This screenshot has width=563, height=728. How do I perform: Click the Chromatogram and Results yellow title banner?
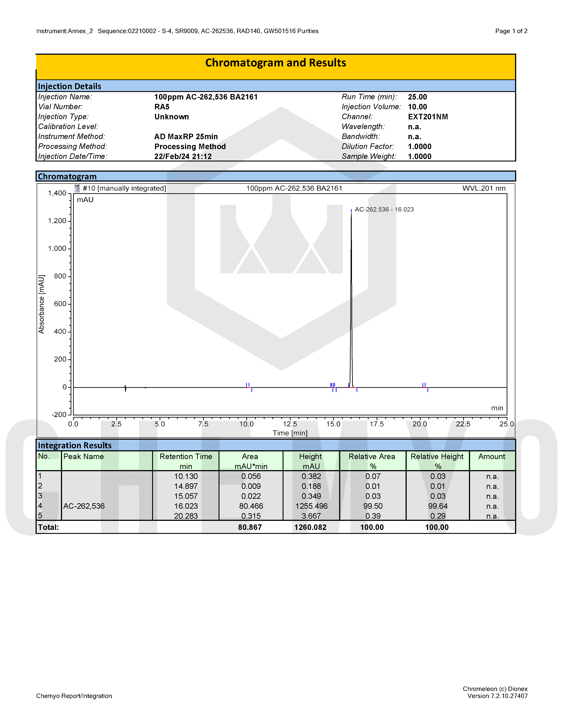276,67
